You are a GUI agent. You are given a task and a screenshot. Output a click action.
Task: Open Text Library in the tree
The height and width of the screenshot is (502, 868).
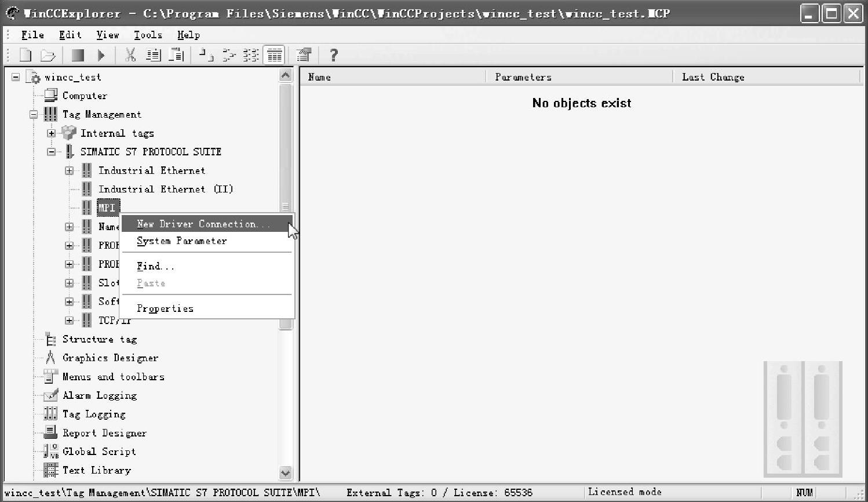coord(97,470)
